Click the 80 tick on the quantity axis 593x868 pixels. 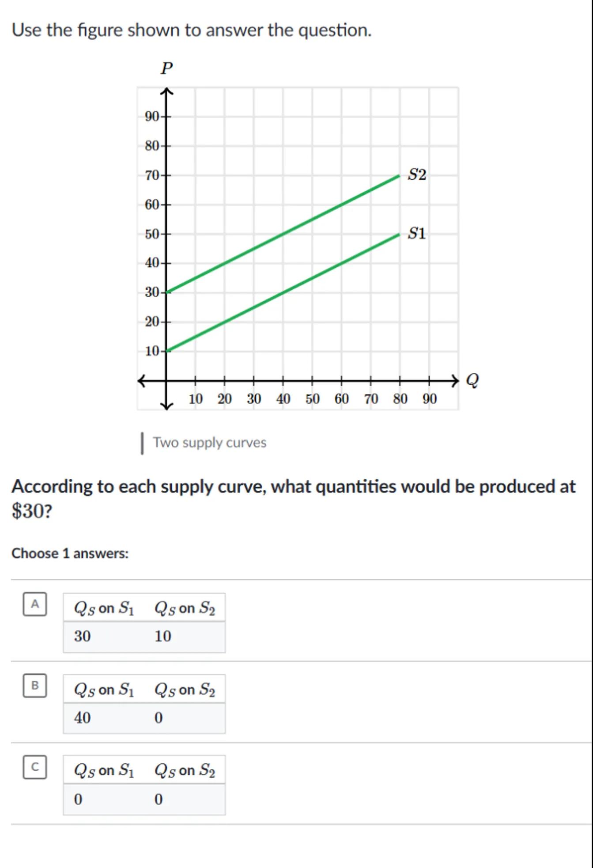400,399
